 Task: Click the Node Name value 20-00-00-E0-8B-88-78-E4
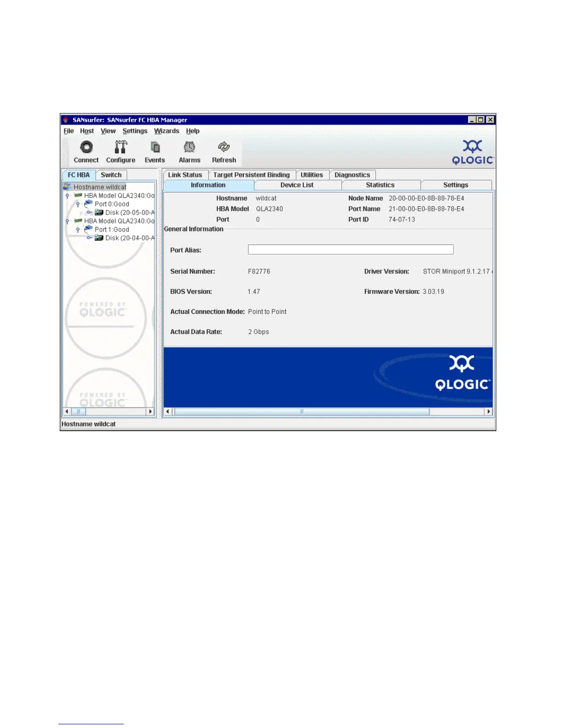coord(426,199)
